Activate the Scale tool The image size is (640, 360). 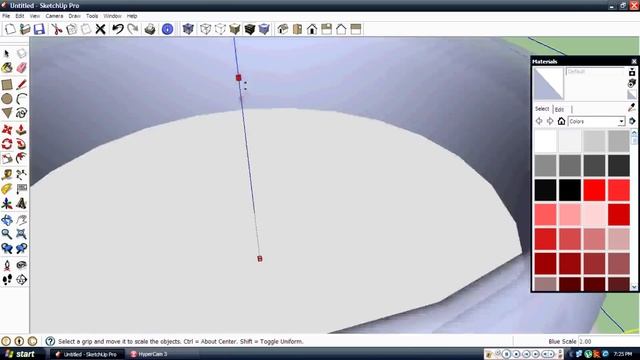pyautogui.click(x=7, y=158)
